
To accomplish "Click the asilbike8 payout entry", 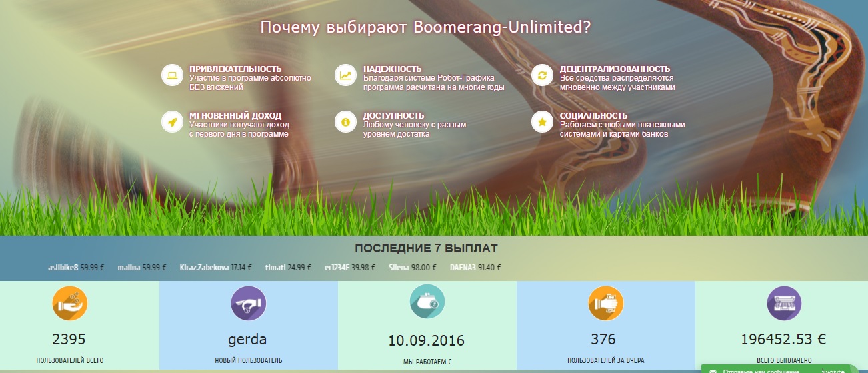I will [76, 268].
